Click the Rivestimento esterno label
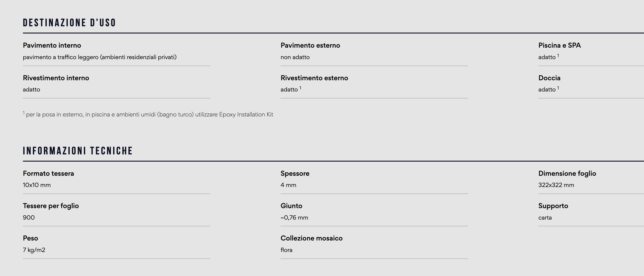The image size is (644, 276). [314, 78]
